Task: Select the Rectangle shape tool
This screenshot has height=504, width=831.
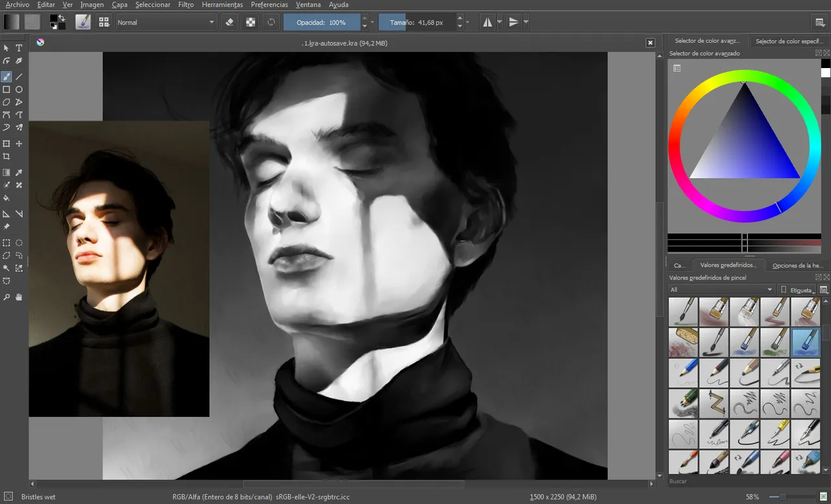Action: pyautogui.click(x=6, y=90)
